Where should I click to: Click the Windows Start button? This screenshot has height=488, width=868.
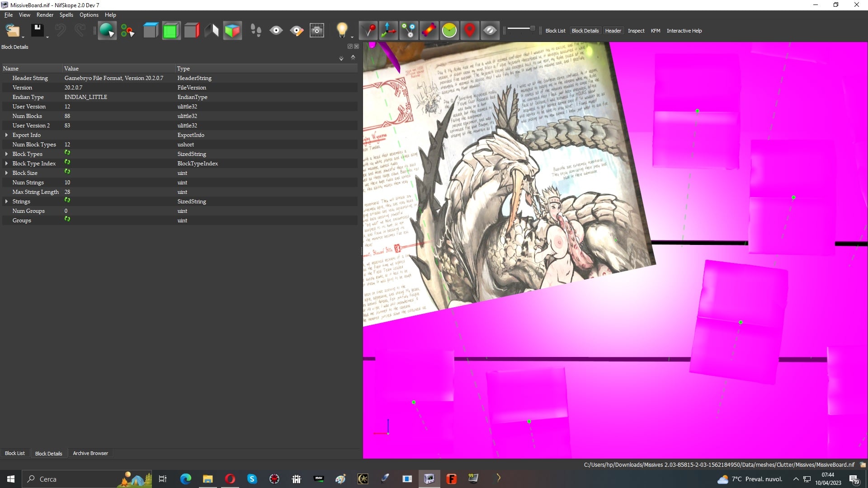pyautogui.click(x=11, y=479)
